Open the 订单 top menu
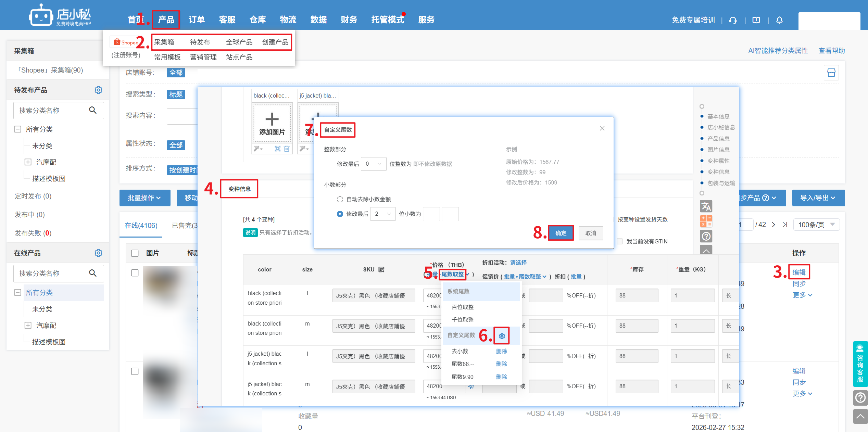Image resolution: width=868 pixels, height=432 pixels. click(197, 20)
